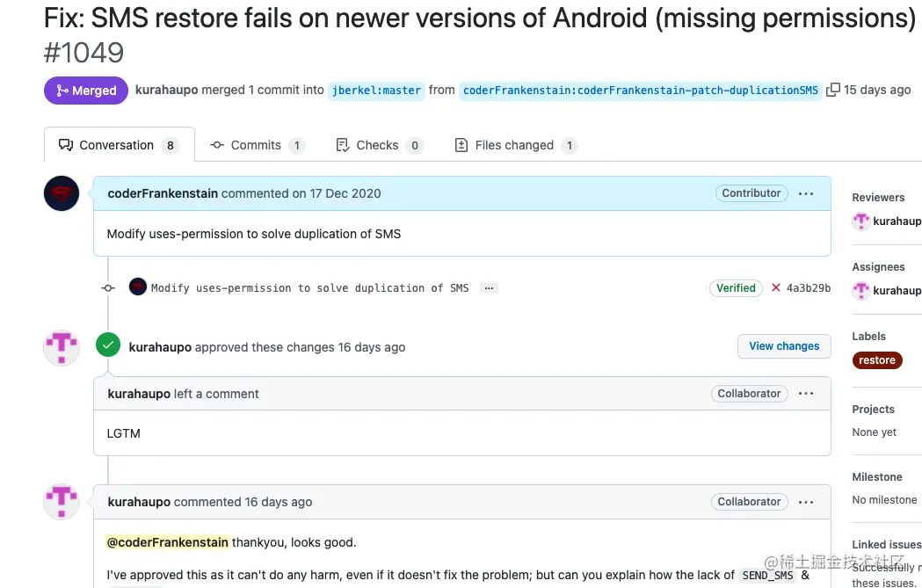Open the Files changed tab
This screenshot has height=588, width=922.
coord(514,145)
